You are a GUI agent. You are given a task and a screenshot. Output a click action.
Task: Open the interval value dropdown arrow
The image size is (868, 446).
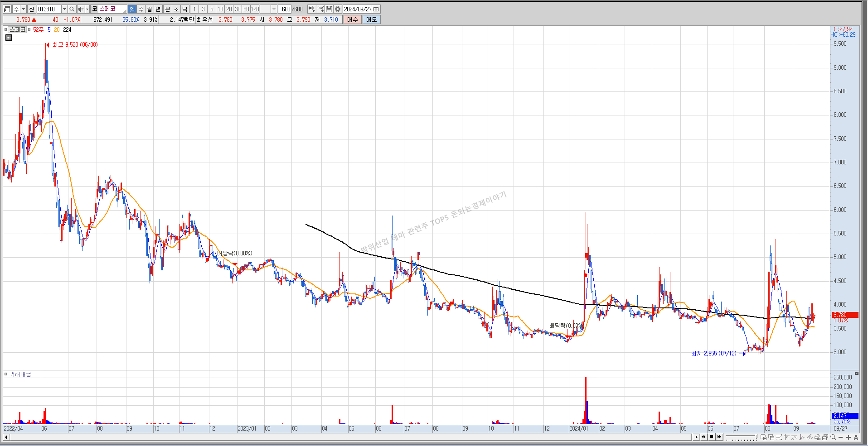coord(274,9)
